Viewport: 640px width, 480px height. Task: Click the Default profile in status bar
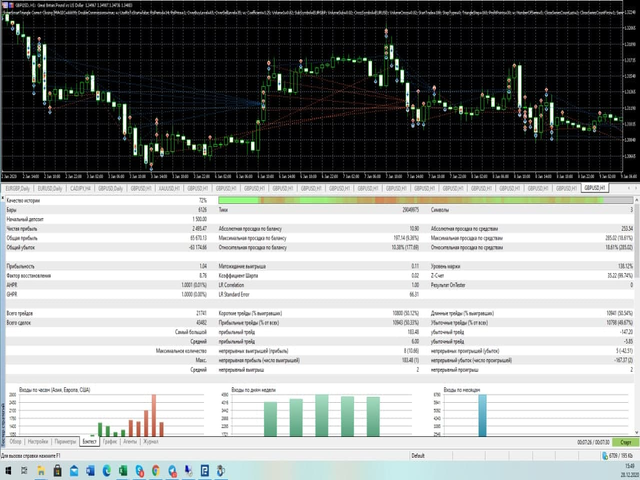pos(418,456)
